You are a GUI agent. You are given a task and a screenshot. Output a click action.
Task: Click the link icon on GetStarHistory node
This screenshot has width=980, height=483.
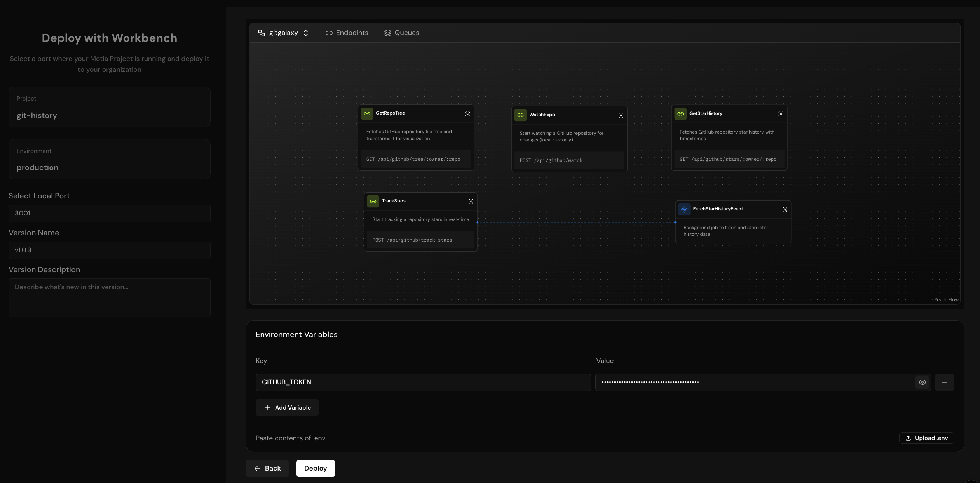pyautogui.click(x=681, y=113)
